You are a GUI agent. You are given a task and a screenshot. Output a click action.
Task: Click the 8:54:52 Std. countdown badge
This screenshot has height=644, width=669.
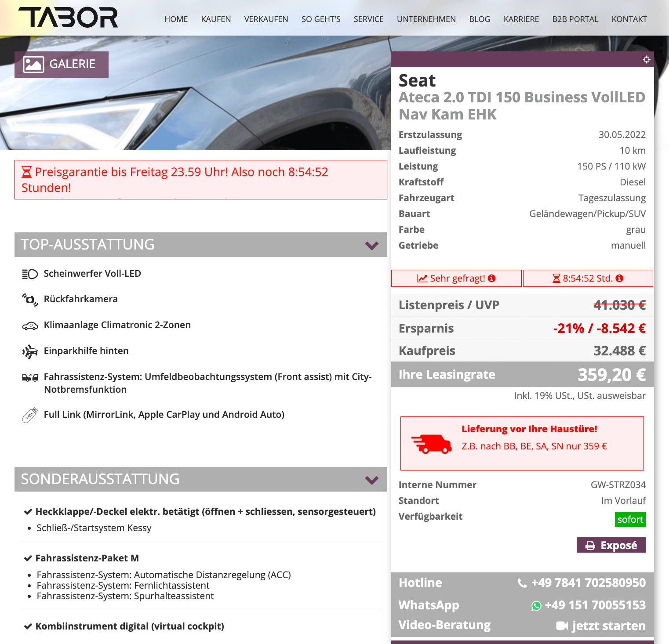588,278
